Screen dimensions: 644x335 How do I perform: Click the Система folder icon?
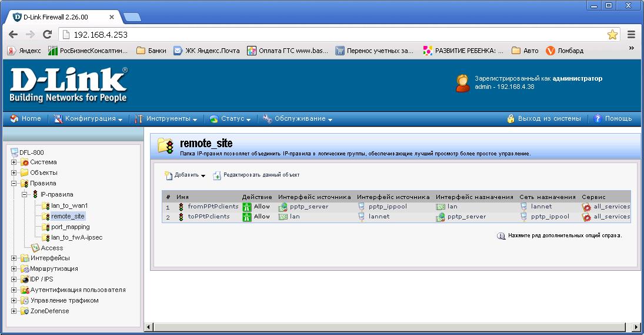(25, 162)
